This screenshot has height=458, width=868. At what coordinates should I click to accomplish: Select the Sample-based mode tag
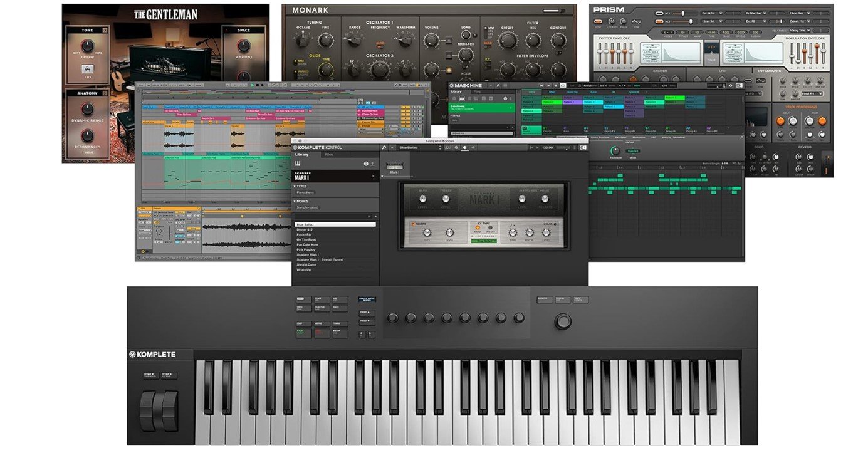pos(308,207)
